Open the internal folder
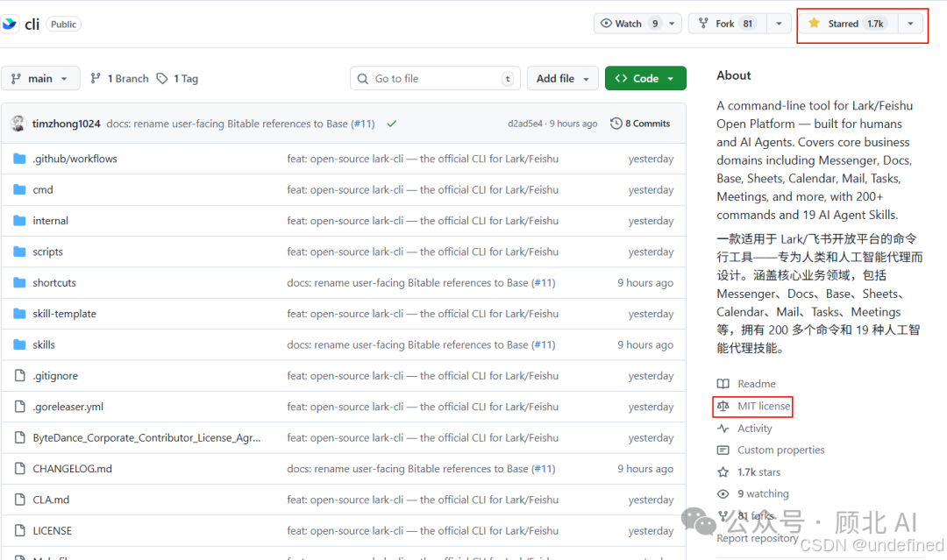This screenshot has width=947, height=560. 50,221
